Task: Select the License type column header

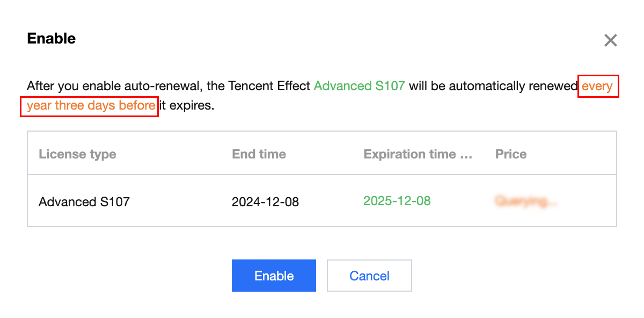Action: tap(77, 154)
